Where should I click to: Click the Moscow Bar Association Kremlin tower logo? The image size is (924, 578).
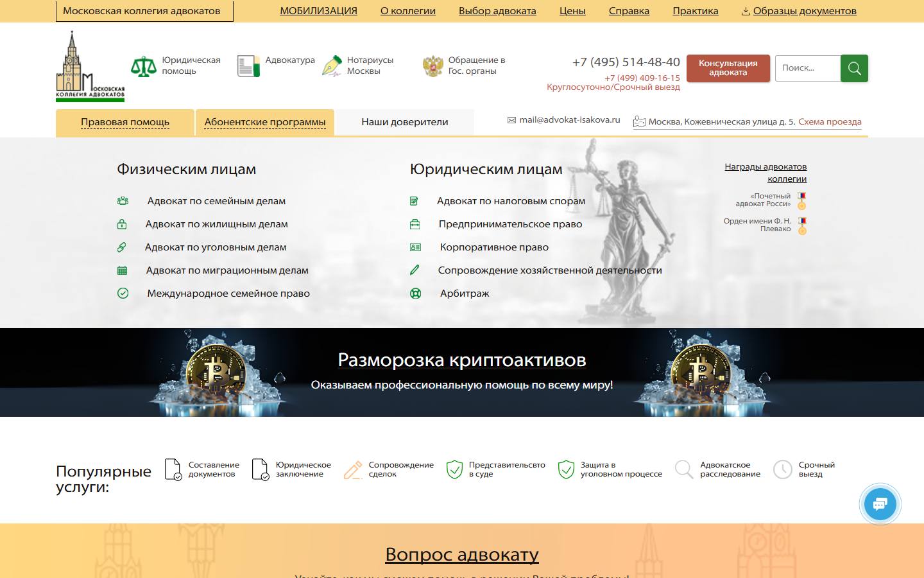click(90, 66)
